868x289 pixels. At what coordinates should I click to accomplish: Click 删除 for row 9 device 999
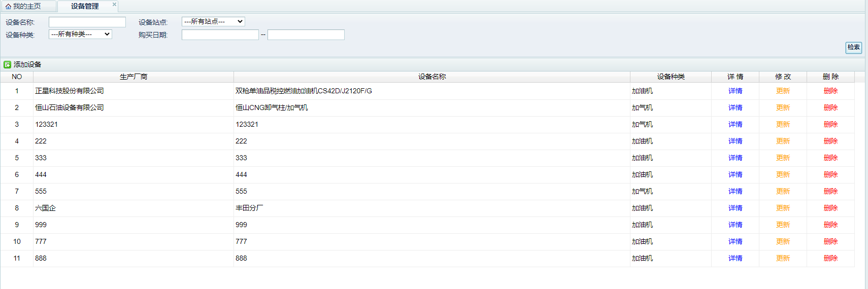click(x=830, y=225)
